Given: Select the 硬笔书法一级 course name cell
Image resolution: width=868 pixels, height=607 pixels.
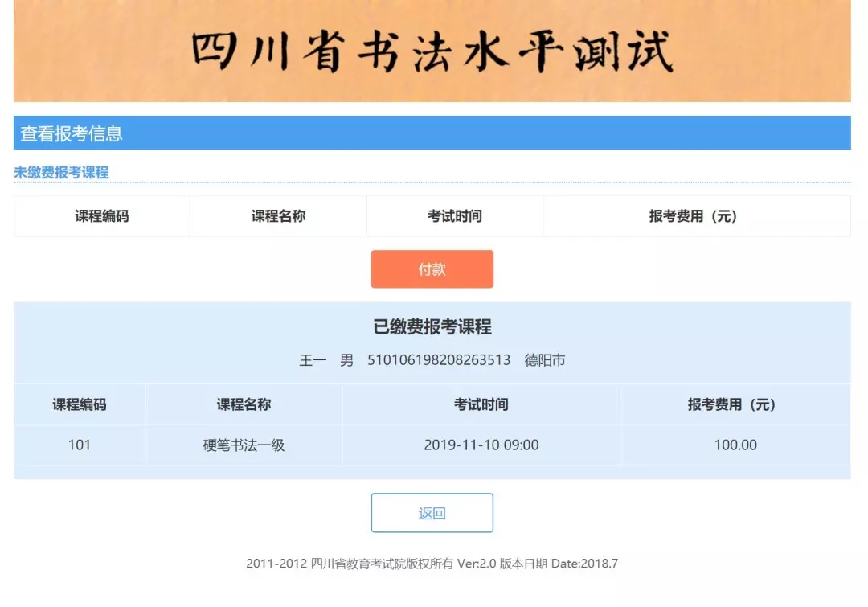Looking at the screenshot, I should click(x=244, y=445).
